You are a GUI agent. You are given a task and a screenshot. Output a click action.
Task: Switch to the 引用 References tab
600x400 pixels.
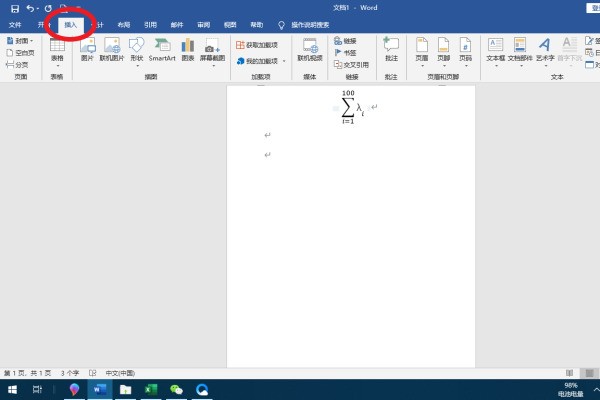[x=150, y=24]
